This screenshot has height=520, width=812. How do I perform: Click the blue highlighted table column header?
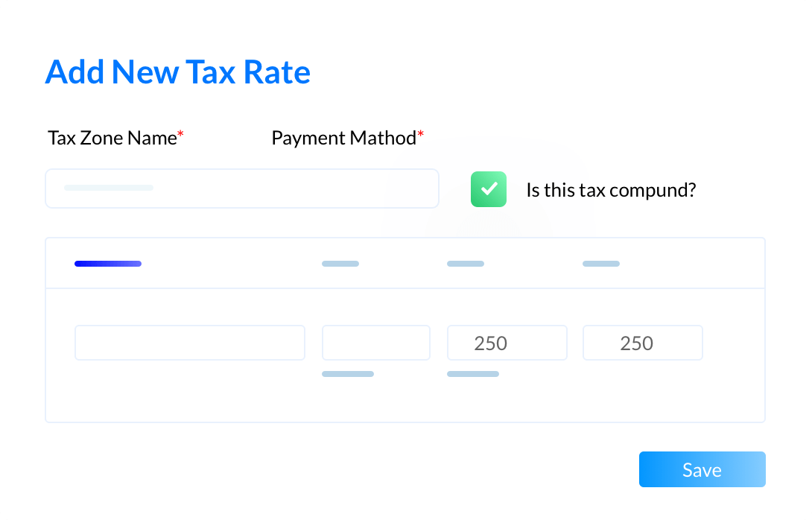(x=108, y=264)
